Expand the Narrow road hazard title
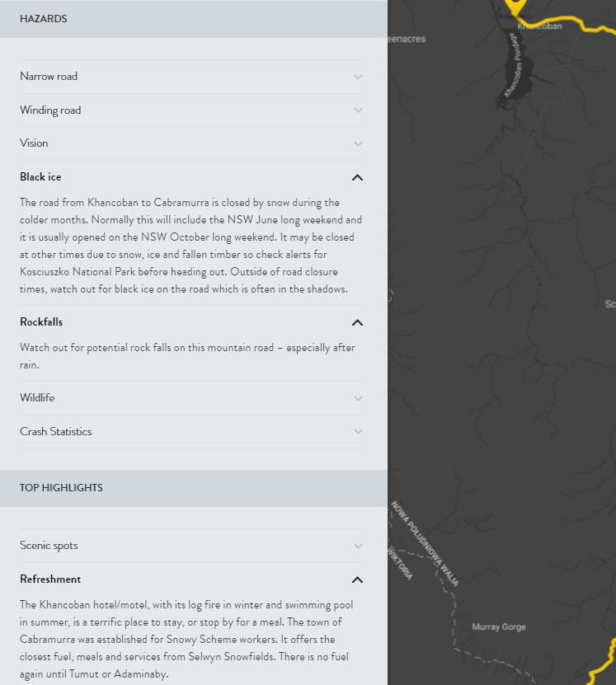Screen dimensions: 616x685 49,77
